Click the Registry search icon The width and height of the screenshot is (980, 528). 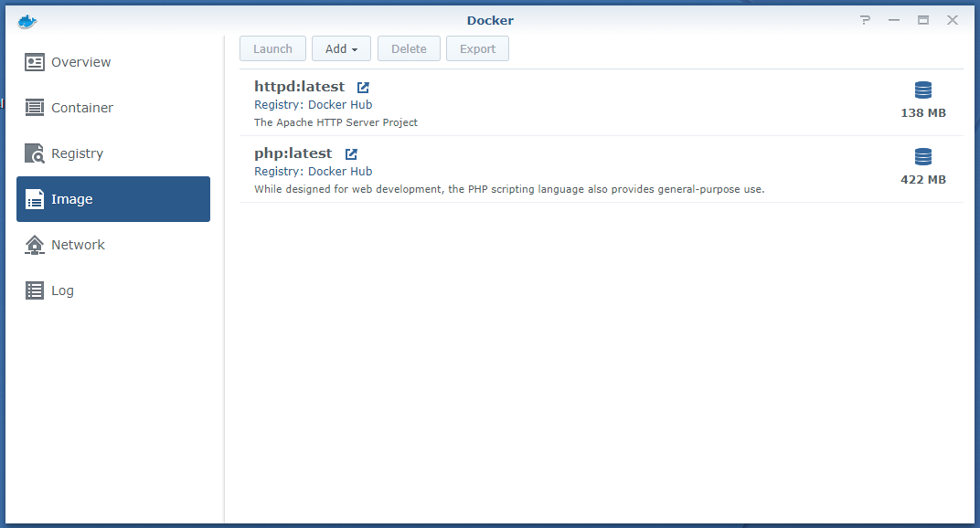click(35, 153)
